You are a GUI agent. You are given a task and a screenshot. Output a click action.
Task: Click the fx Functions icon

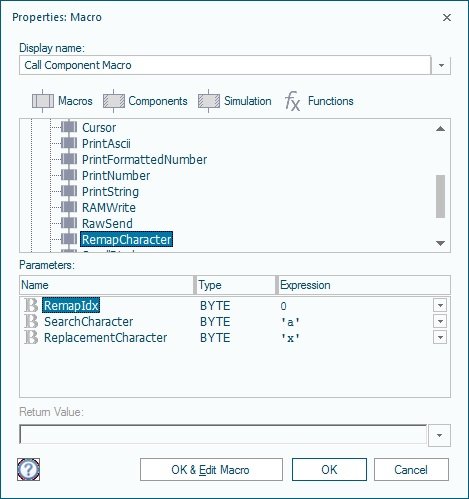tap(292, 101)
